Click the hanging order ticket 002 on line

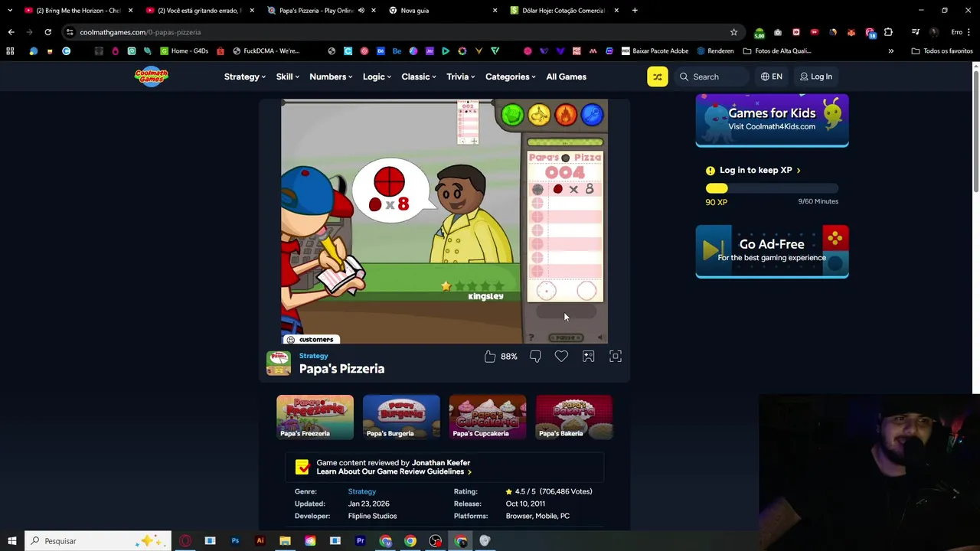(x=468, y=122)
